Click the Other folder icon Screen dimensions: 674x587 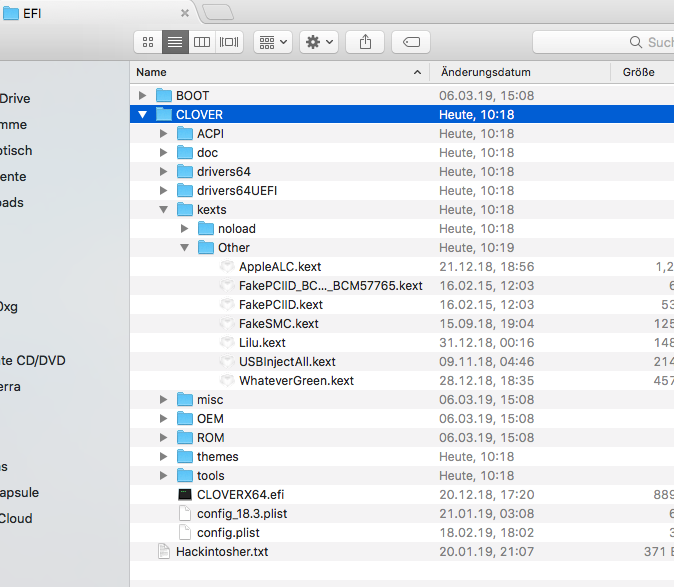[x=206, y=247]
